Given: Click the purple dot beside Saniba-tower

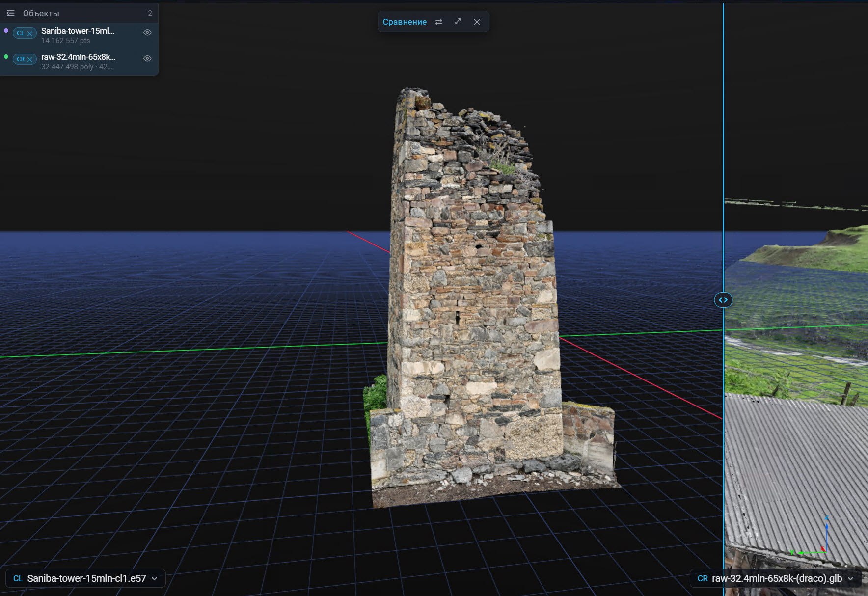Looking at the screenshot, I should [x=6, y=31].
